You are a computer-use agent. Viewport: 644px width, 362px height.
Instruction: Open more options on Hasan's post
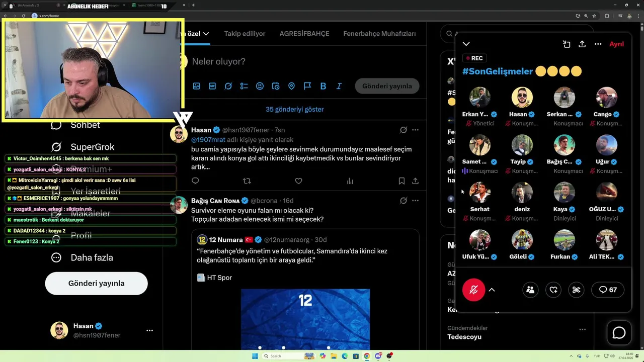pyautogui.click(x=415, y=130)
